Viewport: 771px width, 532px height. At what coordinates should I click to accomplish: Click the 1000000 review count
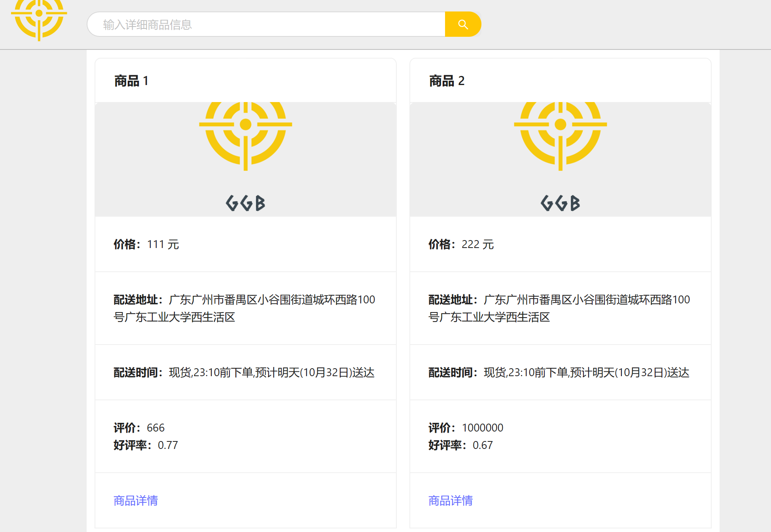pyautogui.click(x=482, y=428)
